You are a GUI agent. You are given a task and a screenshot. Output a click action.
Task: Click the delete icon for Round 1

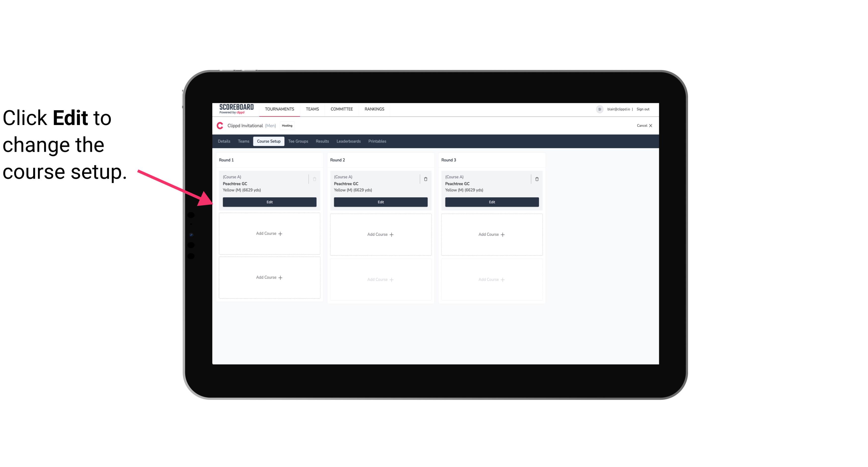point(315,179)
